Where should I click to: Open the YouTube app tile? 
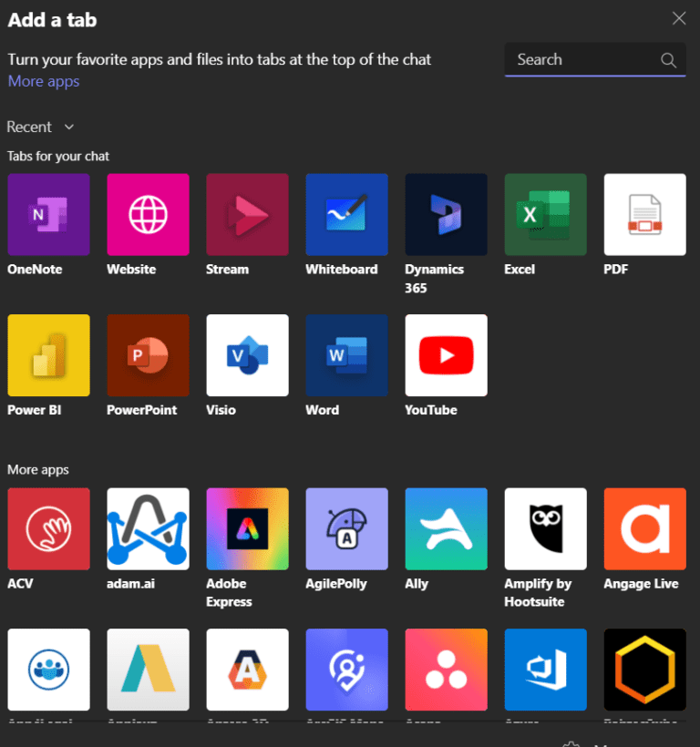click(446, 355)
